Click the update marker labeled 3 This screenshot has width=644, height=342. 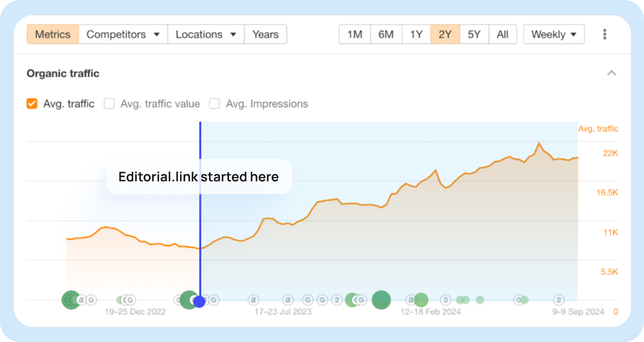pos(445,300)
